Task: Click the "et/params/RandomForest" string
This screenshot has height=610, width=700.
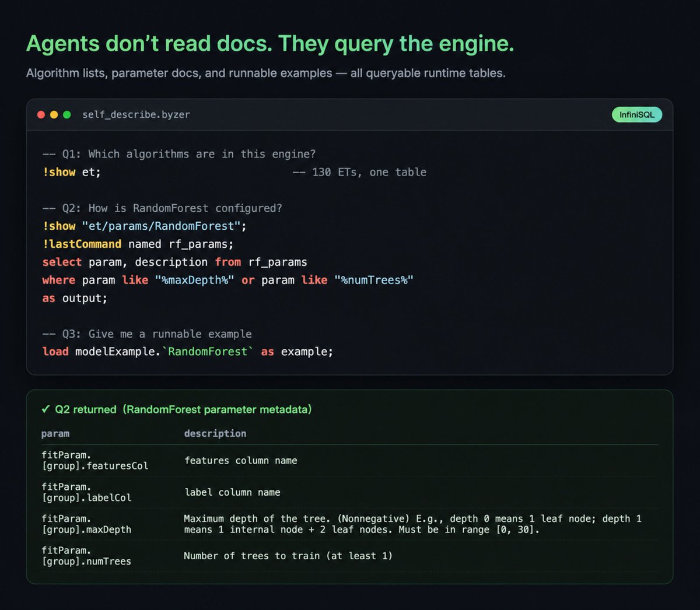Action: coord(161,226)
